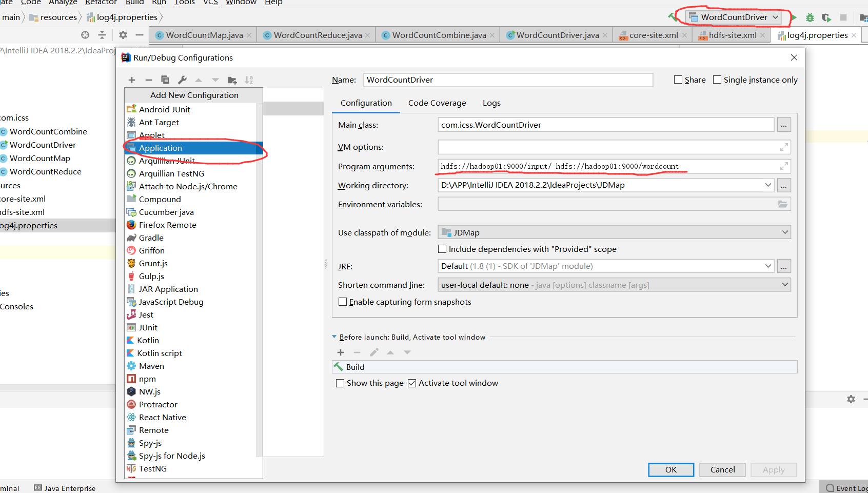Click the Debug bug icon in toolbar
The height and width of the screenshot is (493, 868).
pos(810,17)
